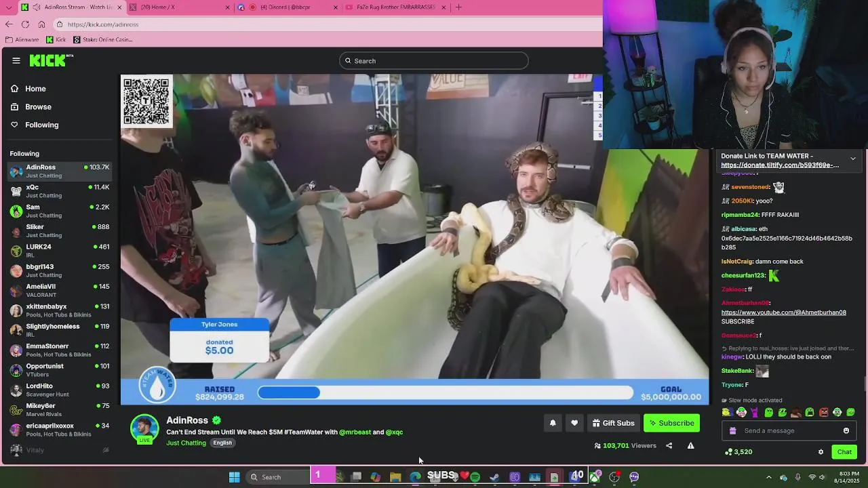Click AdinRoss profile avatar below video
The width and height of the screenshot is (868, 488).
(144, 429)
